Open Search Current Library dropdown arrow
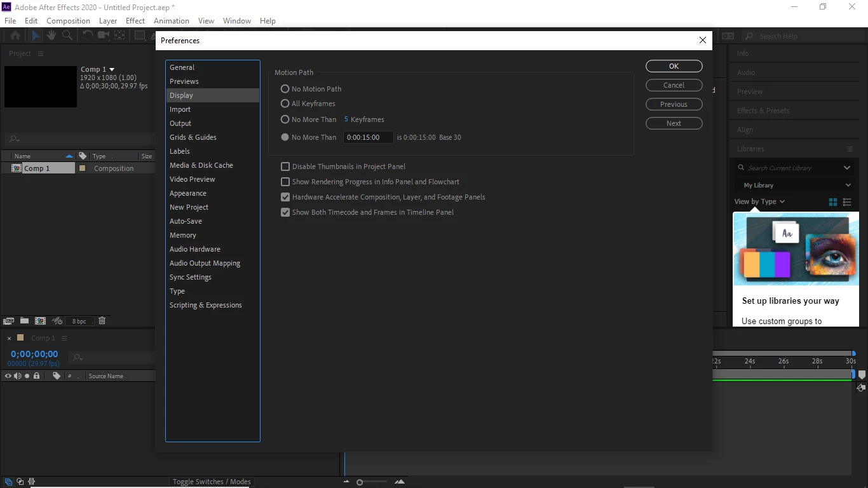 [x=847, y=168]
